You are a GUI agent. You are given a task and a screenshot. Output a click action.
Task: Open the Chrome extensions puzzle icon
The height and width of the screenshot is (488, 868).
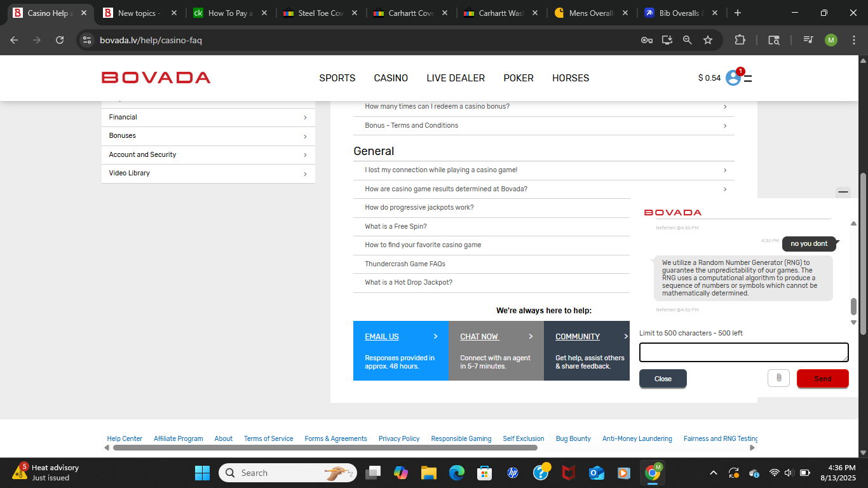click(x=740, y=40)
